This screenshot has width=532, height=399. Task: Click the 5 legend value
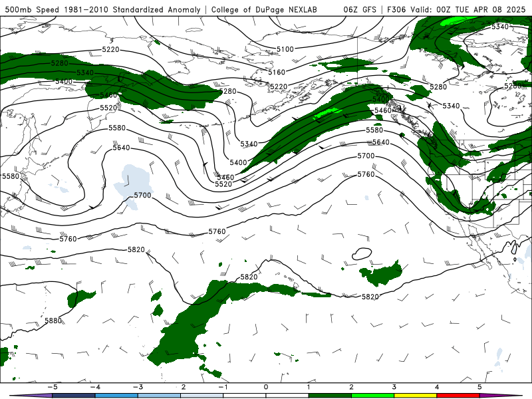[479, 387]
